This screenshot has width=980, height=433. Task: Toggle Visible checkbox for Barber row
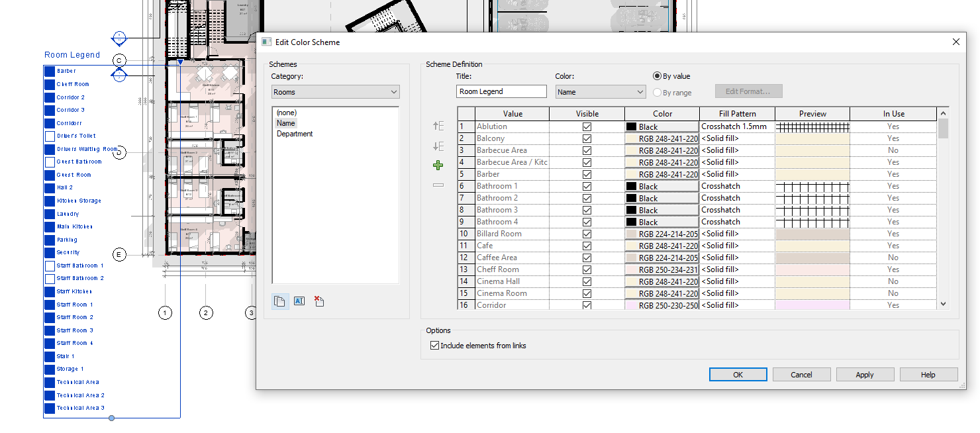(x=587, y=174)
